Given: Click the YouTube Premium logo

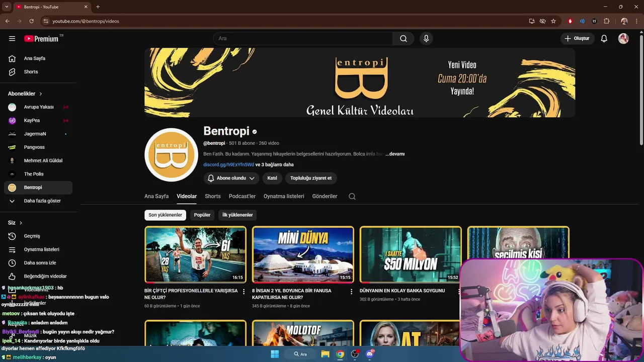Looking at the screenshot, I should [41, 39].
